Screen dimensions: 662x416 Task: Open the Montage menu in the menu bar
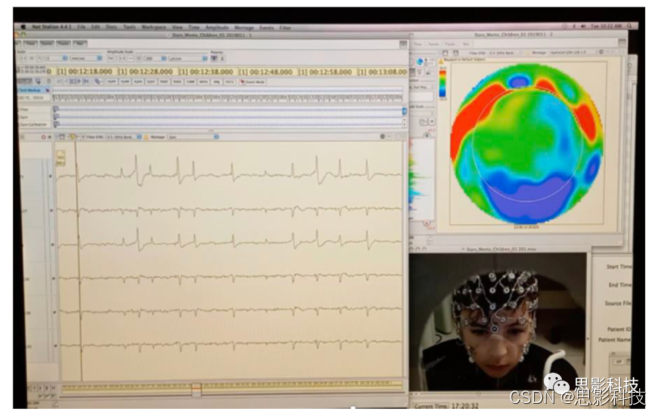[244, 27]
